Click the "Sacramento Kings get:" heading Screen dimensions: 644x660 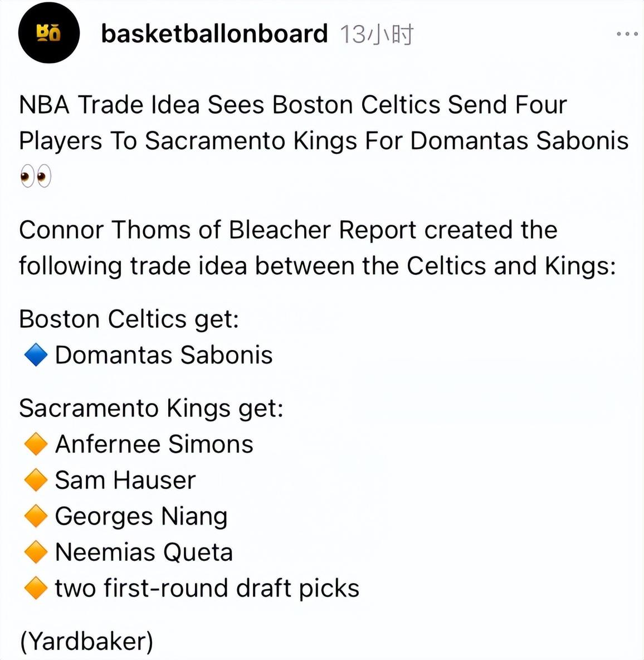(x=151, y=409)
